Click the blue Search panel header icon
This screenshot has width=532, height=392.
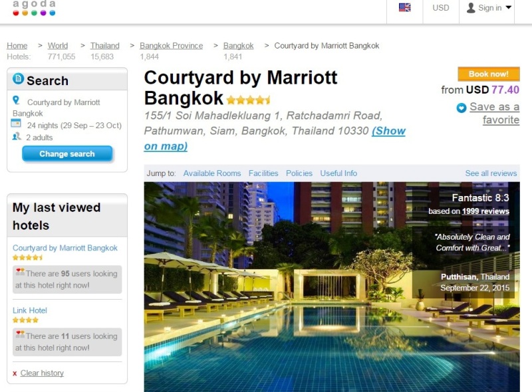19,78
